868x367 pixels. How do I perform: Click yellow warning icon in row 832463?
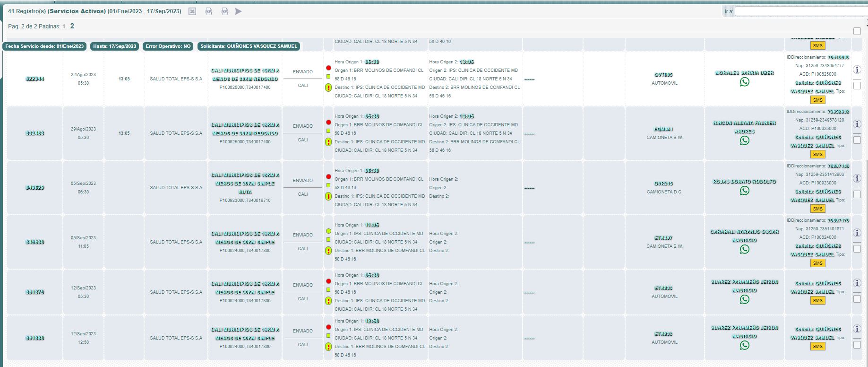(328, 142)
